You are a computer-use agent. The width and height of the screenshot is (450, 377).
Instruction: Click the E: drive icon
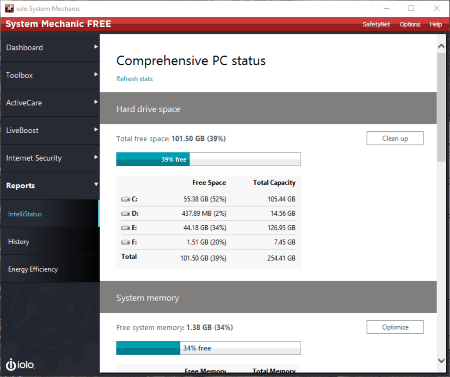click(x=125, y=228)
